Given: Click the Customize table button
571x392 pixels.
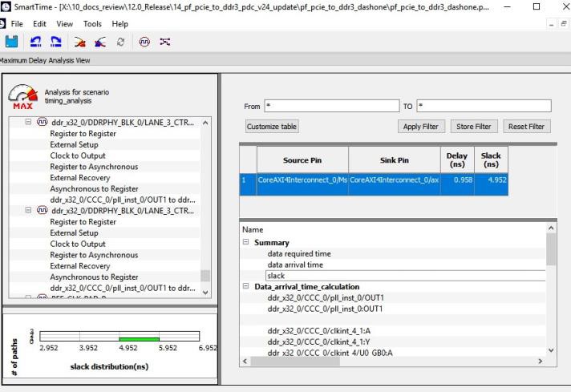Looking at the screenshot, I should [272, 127].
